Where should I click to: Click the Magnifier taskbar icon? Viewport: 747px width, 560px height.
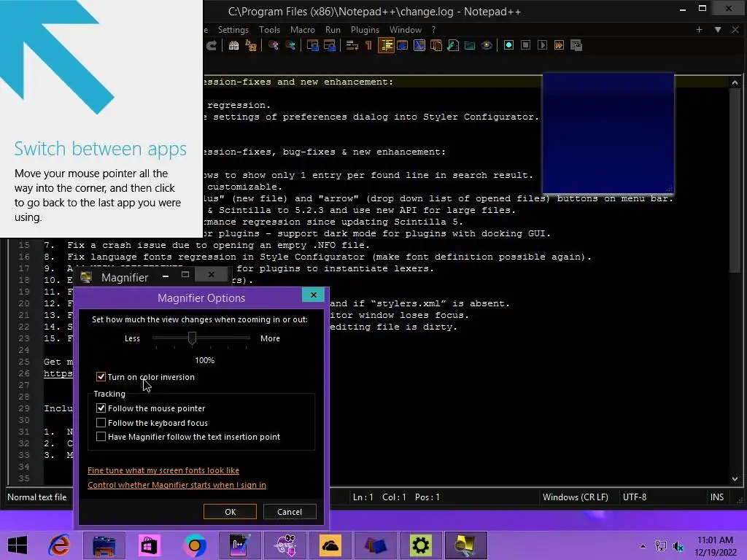point(466,545)
